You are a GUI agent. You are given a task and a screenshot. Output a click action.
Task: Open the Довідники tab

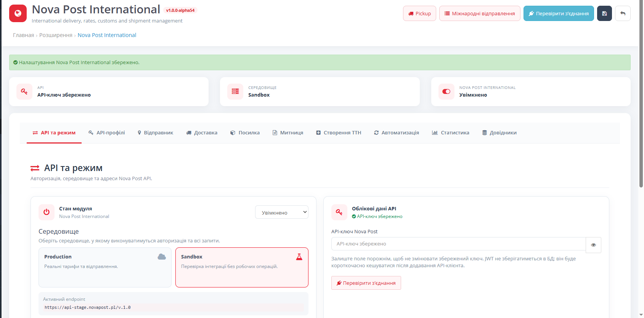[499, 133]
